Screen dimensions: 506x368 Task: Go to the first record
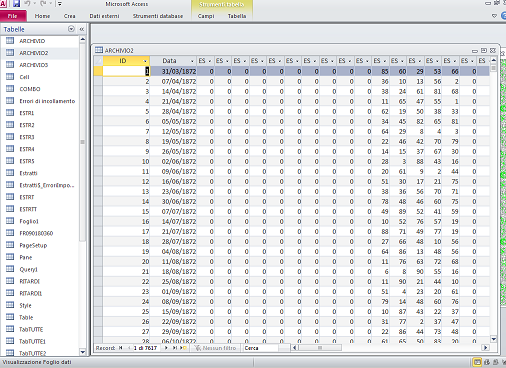(x=120, y=348)
